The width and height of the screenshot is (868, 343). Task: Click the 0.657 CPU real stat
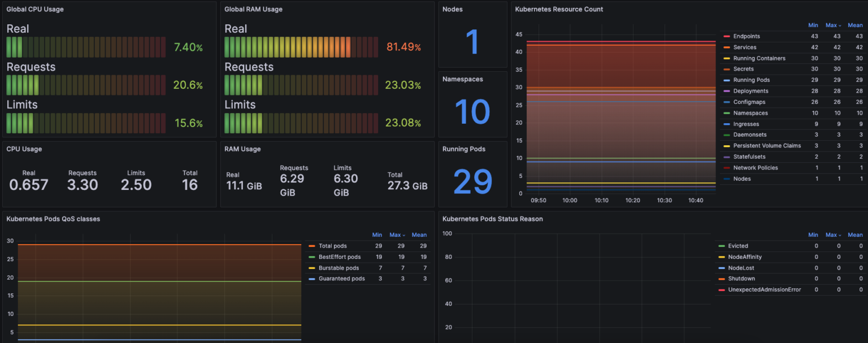click(29, 185)
